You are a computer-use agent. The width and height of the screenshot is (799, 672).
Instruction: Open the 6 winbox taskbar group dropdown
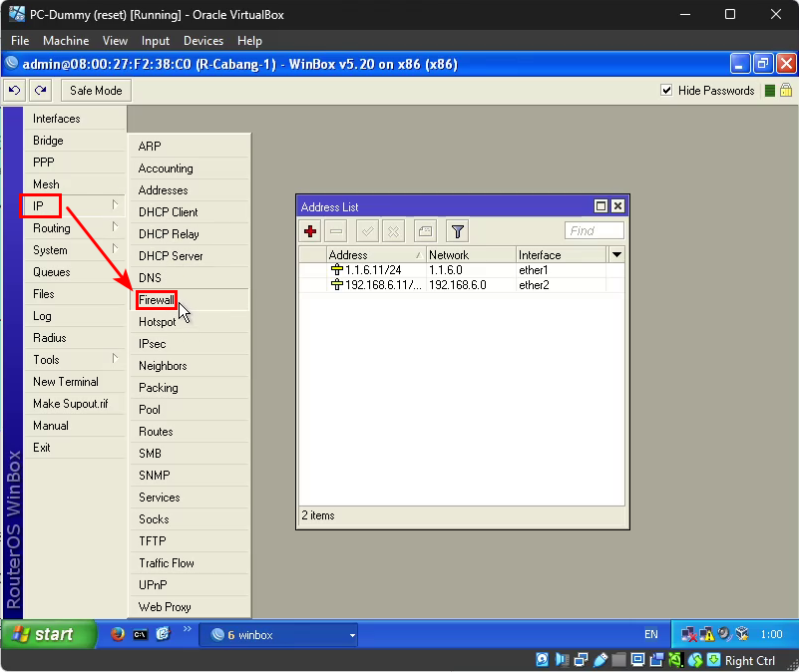(x=352, y=635)
